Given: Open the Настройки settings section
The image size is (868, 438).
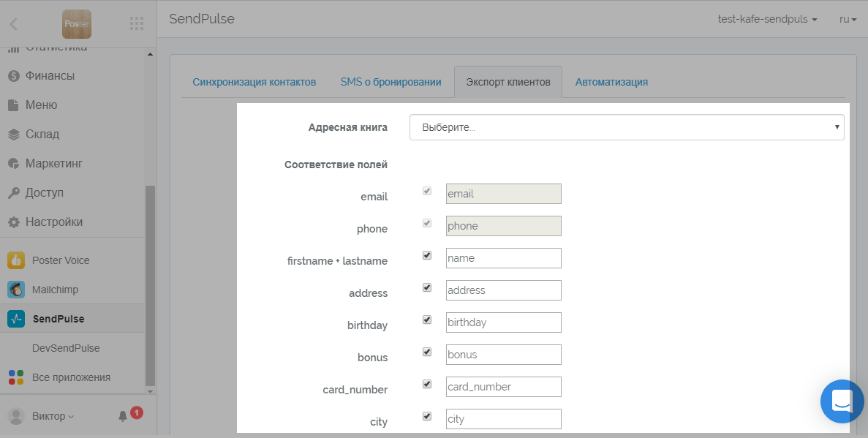Looking at the screenshot, I should pyautogui.click(x=53, y=222).
